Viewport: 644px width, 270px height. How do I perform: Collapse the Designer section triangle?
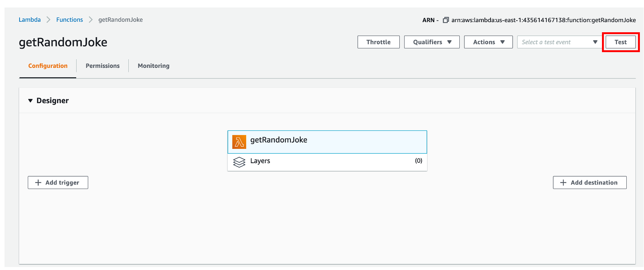[x=30, y=100]
